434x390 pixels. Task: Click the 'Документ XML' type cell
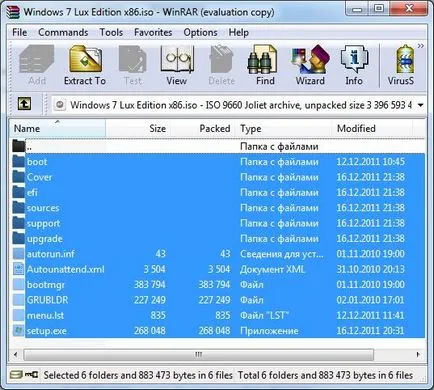(272, 269)
